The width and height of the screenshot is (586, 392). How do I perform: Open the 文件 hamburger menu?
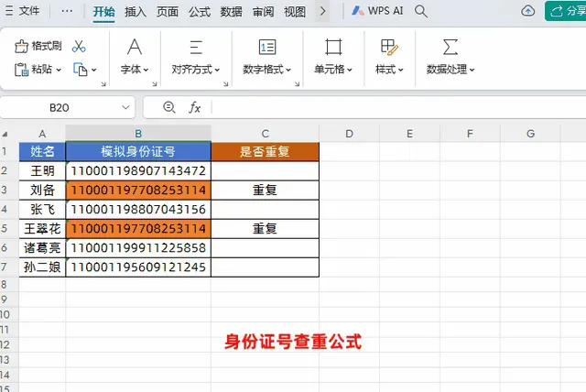(22, 11)
